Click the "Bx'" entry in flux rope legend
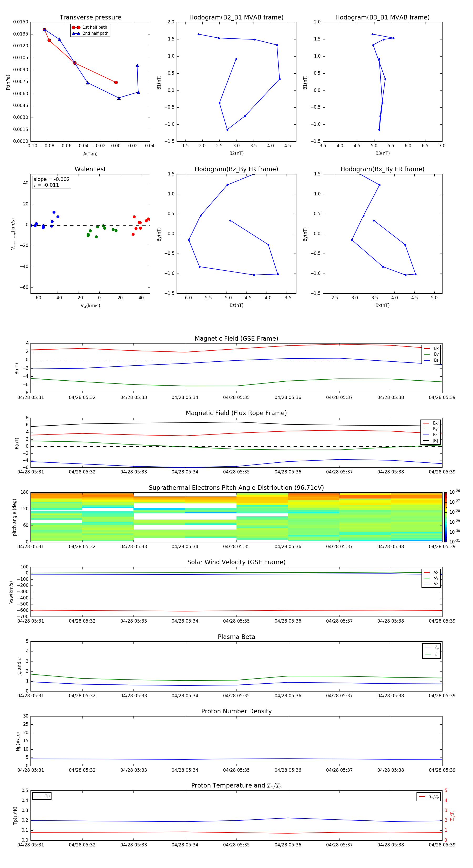 click(x=431, y=423)
